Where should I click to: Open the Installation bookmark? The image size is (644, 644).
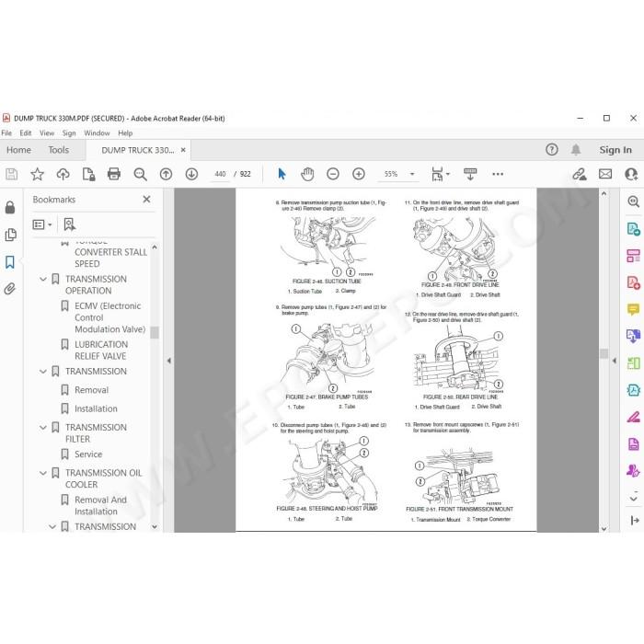pos(96,408)
